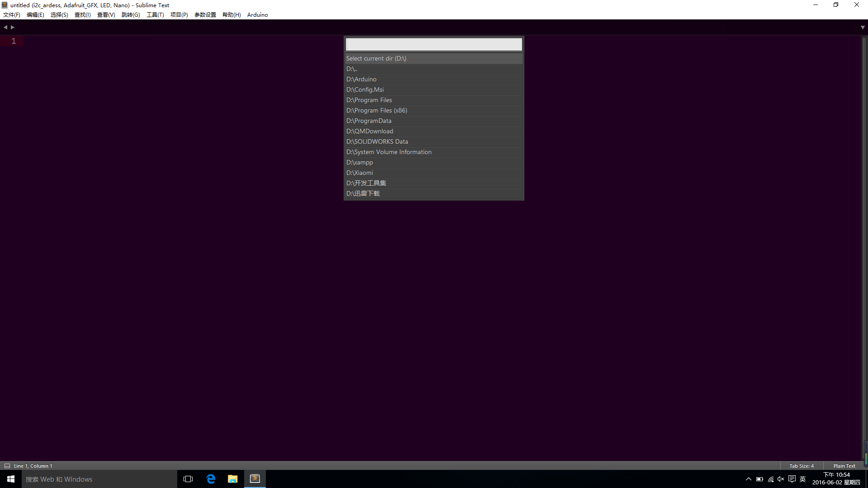Viewport: 868px width, 488px height.
Task: Click the muted volume tray icon
Action: pos(781,479)
